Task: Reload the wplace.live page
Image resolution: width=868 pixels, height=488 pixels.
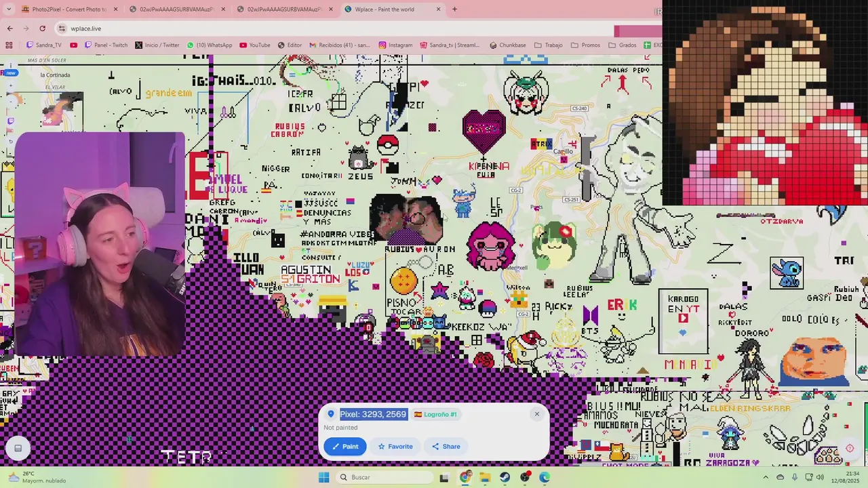Action: [42, 28]
